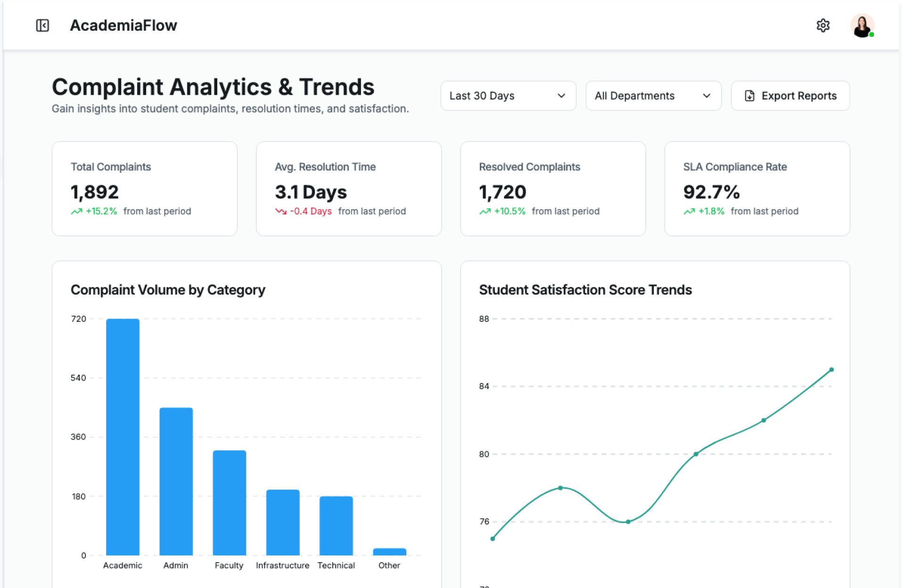
Task: Click SLA Compliance upward trend arrow
Action: coord(689,212)
